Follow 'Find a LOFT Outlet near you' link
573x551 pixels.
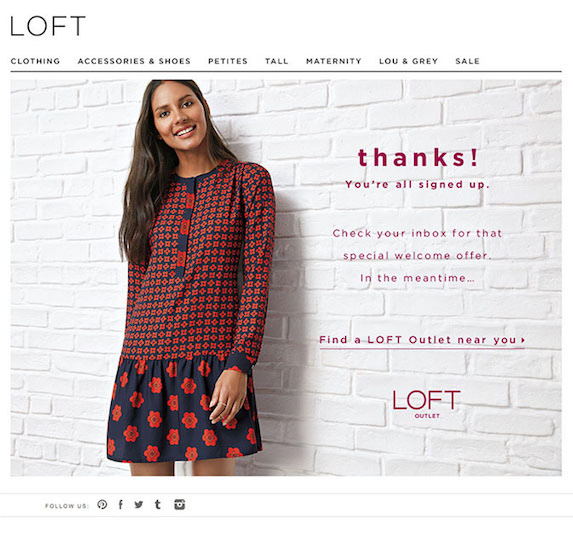(422, 340)
